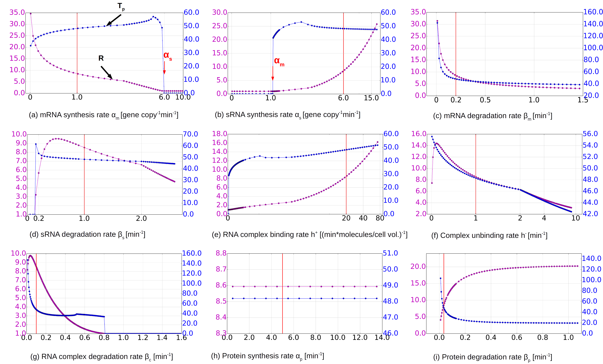This screenshot has width=603, height=364.
Task: Click the x-axis "4" tick in plot (f)
Action: click(544, 218)
